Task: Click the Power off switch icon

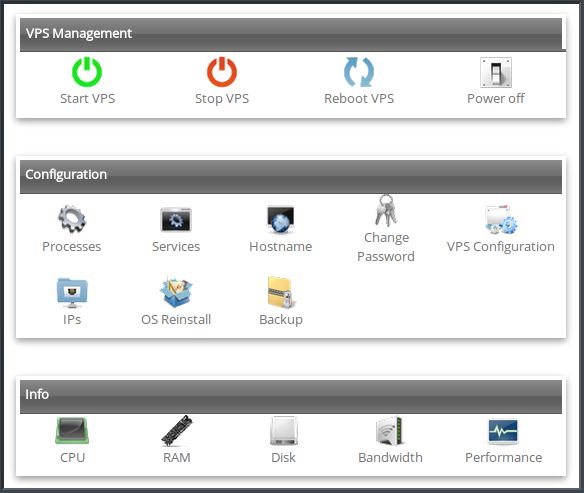Action: [x=496, y=72]
